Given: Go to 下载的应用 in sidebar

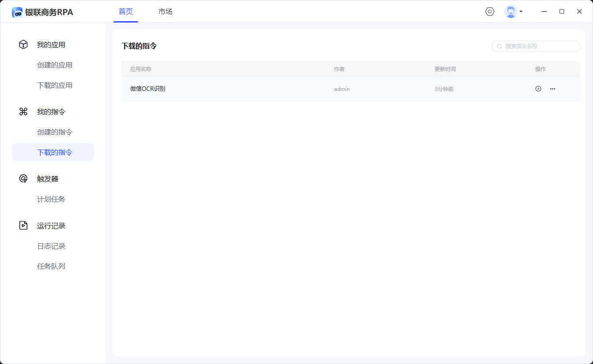Looking at the screenshot, I should 55,85.
